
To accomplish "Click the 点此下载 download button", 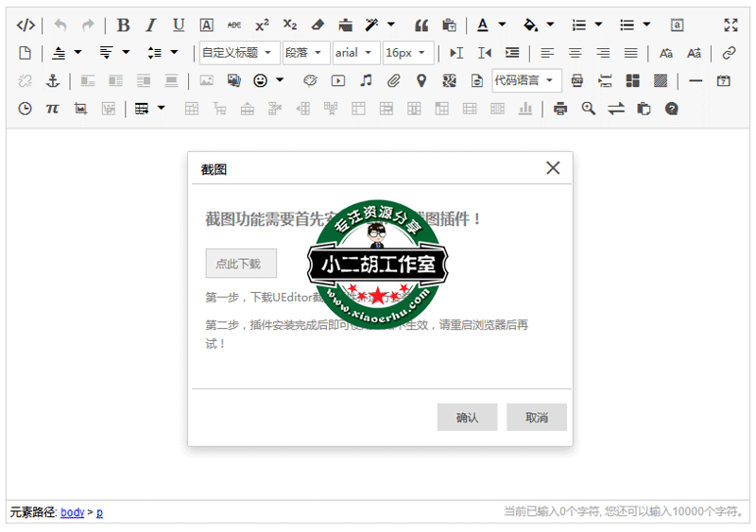I will pyautogui.click(x=241, y=264).
